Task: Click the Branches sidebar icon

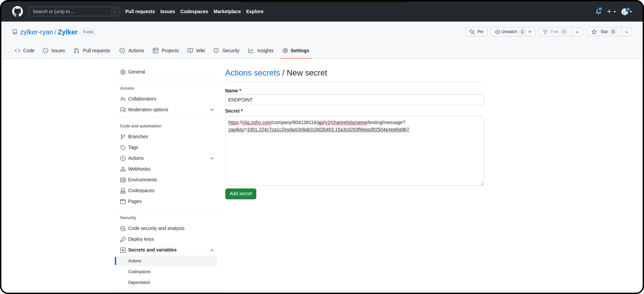Action: tap(123, 137)
